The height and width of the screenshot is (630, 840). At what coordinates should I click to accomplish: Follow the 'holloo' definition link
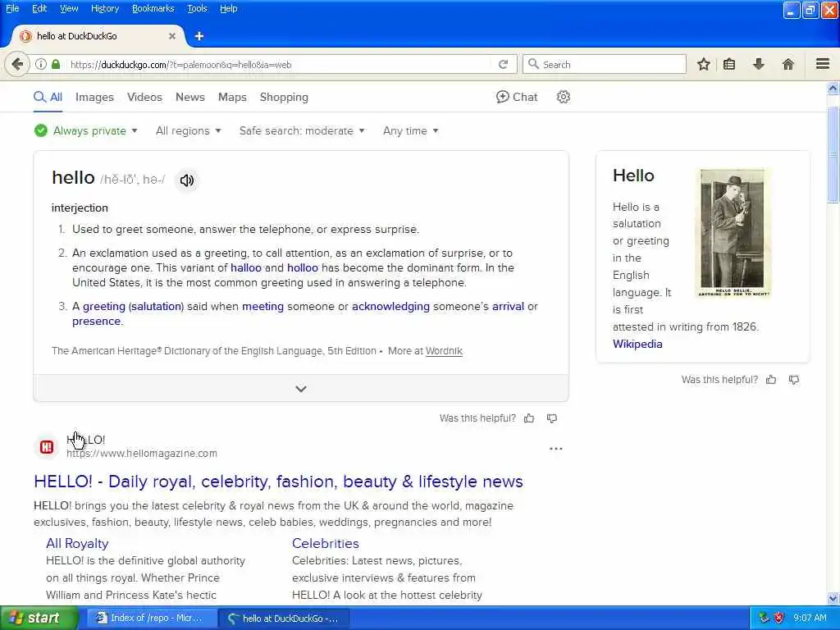pos(303,268)
